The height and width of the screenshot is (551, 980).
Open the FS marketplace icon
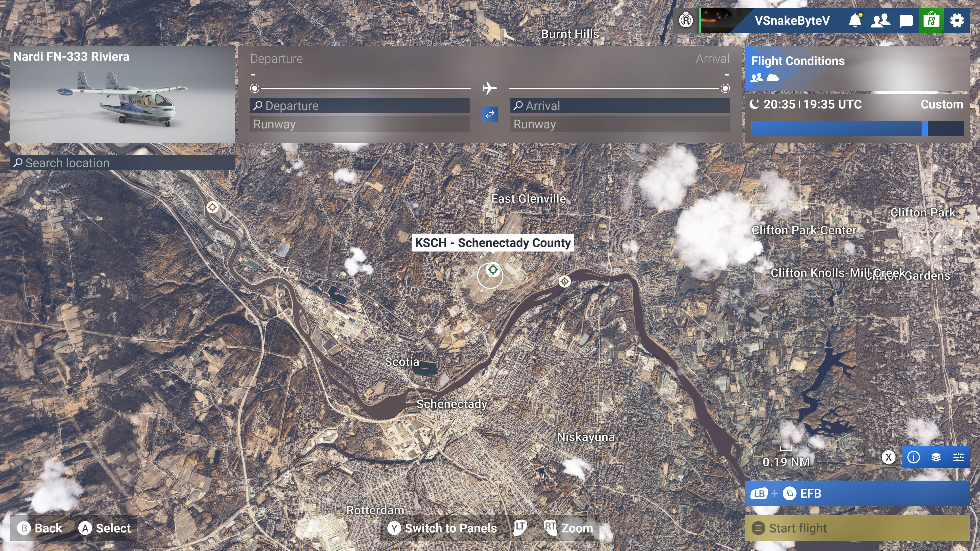tap(931, 20)
